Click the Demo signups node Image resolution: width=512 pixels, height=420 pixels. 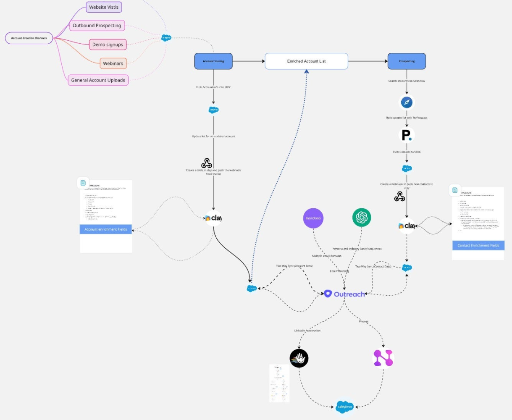coord(108,45)
